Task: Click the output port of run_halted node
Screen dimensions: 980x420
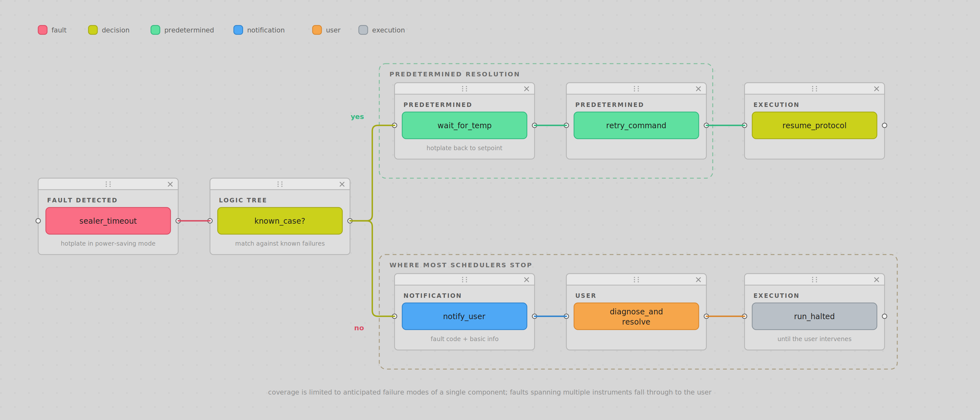Action: pos(885,316)
